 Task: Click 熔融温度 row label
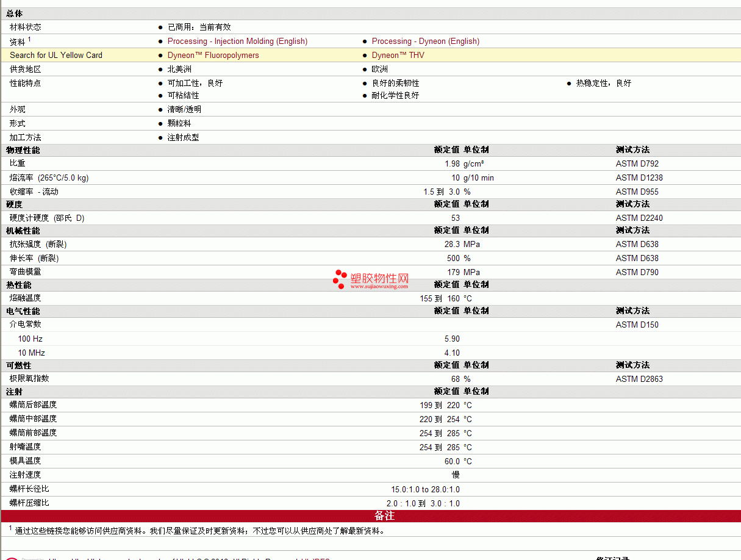pyautogui.click(x=26, y=299)
